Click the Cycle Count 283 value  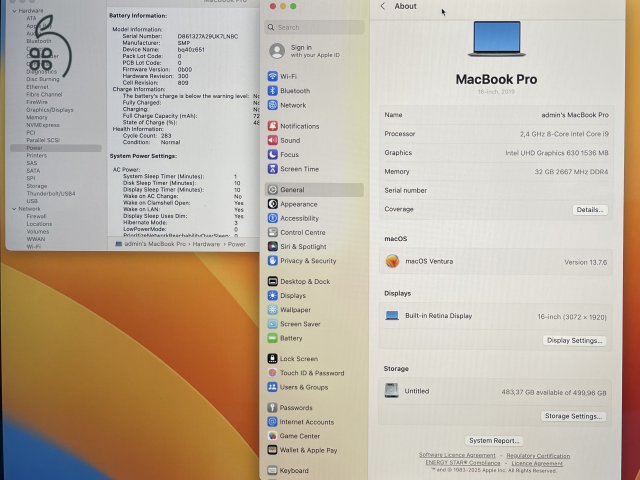point(166,136)
